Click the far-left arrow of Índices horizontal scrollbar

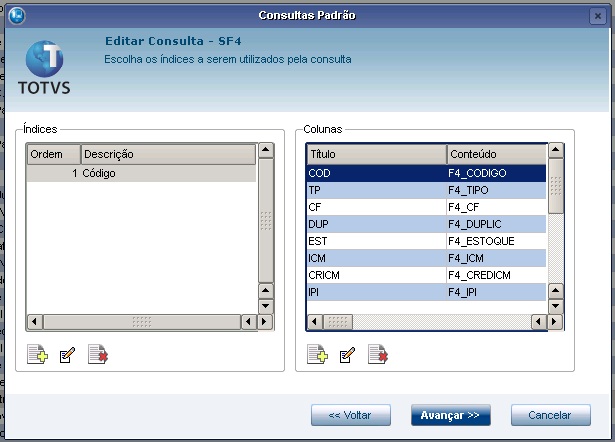tap(35, 322)
